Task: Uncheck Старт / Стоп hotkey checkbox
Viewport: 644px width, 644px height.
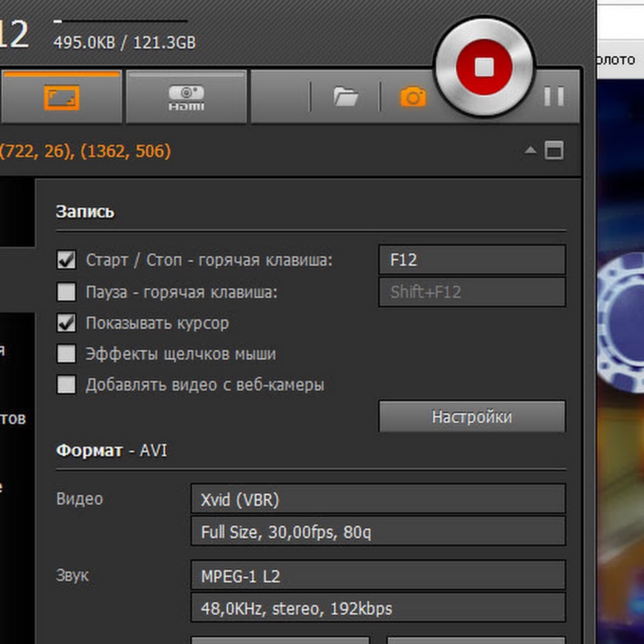Action: pos(67,260)
